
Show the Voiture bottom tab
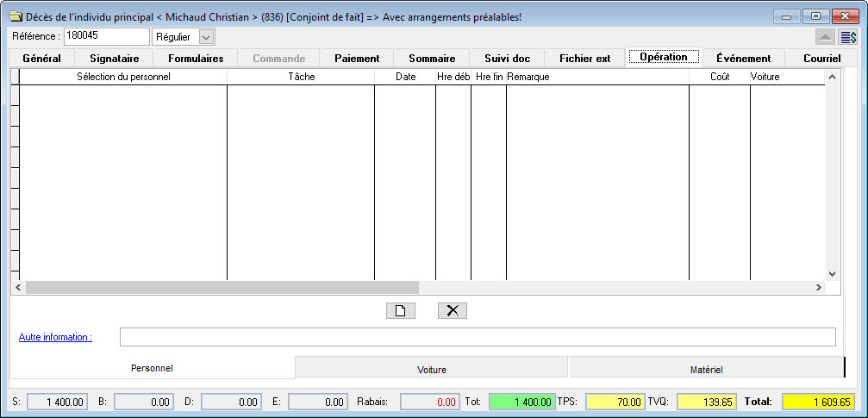click(431, 369)
